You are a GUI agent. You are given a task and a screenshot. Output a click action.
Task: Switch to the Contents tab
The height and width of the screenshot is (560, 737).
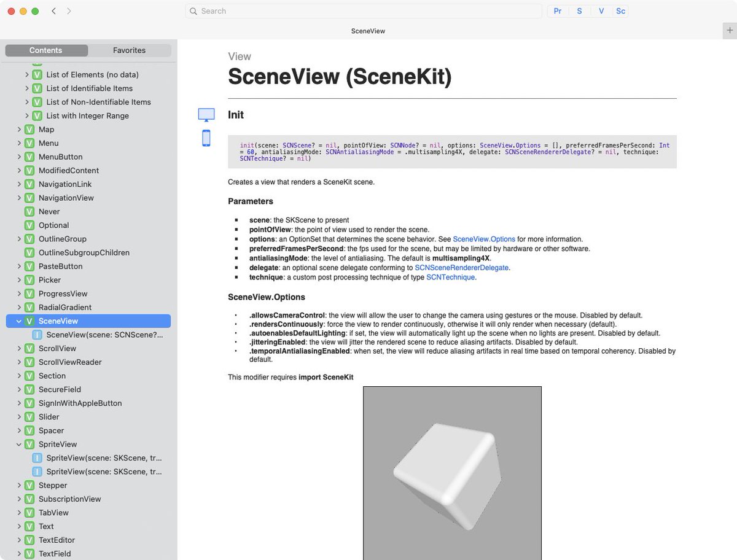pos(46,50)
